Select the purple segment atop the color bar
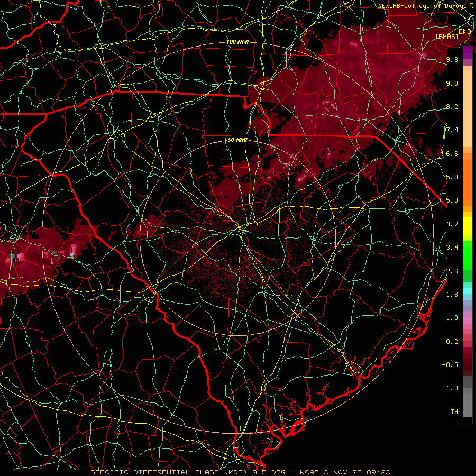Viewport: 476px width, 476px height. (467, 53)
